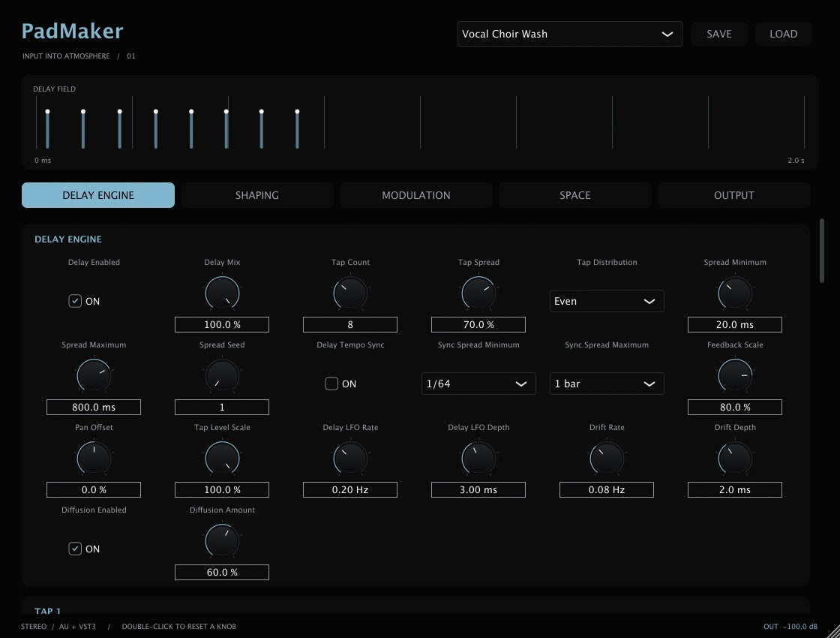Click the Delay LFO Rate field 0.20 Hz
This screenshot has width=840, height=638.
coord(350,489)
